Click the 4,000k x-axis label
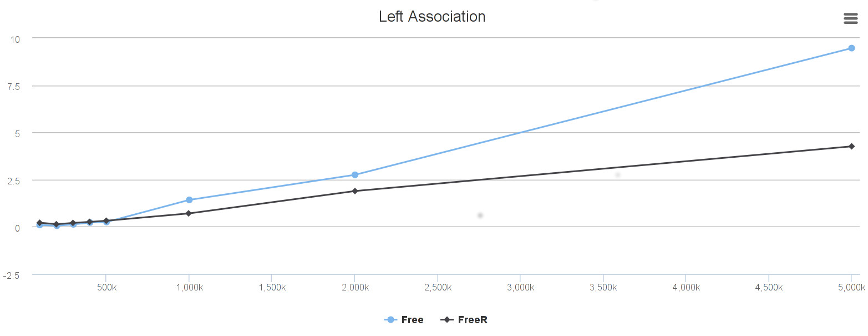The image size is (868, 336). [686, 287]
